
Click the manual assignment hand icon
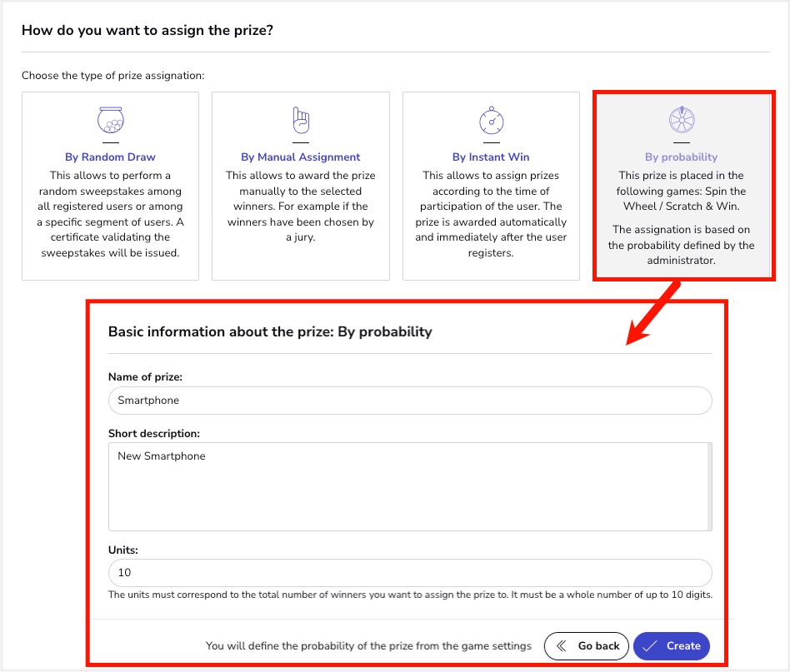[x=301, y=120]
